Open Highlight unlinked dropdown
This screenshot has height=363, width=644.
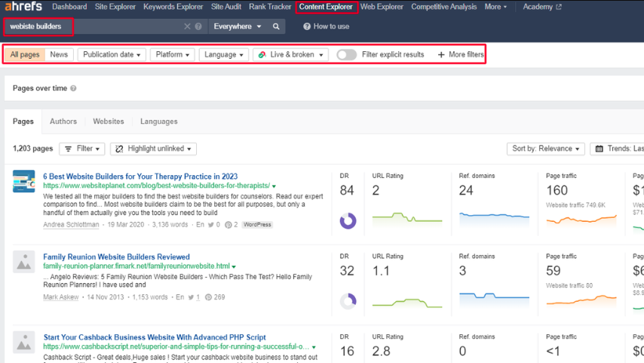click(153, 149)
